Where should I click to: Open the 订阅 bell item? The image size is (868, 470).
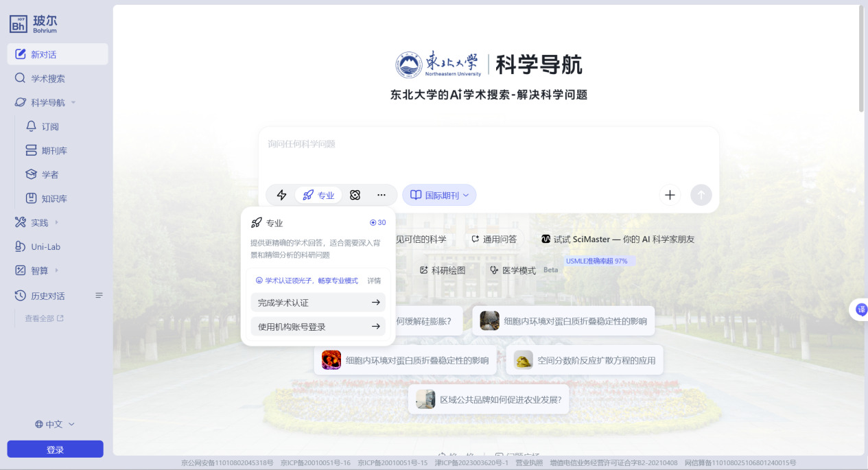(x=50, y=126)
